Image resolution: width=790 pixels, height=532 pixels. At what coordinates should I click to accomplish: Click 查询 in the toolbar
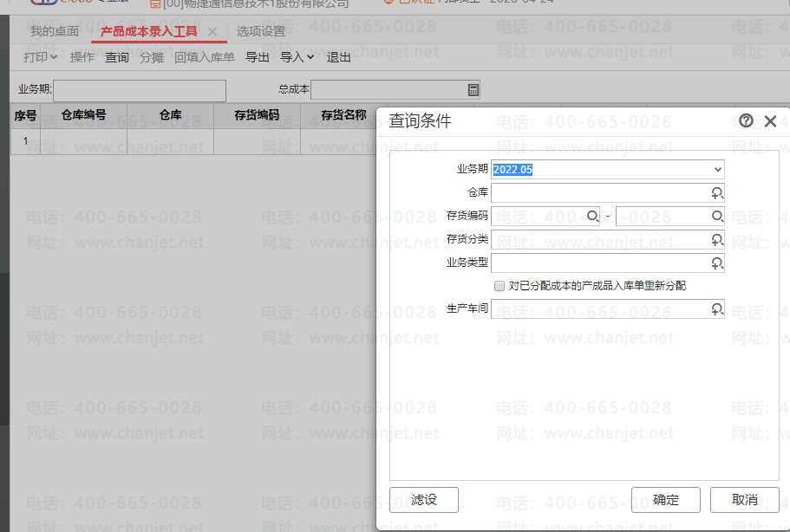click(x=117, y=57)
